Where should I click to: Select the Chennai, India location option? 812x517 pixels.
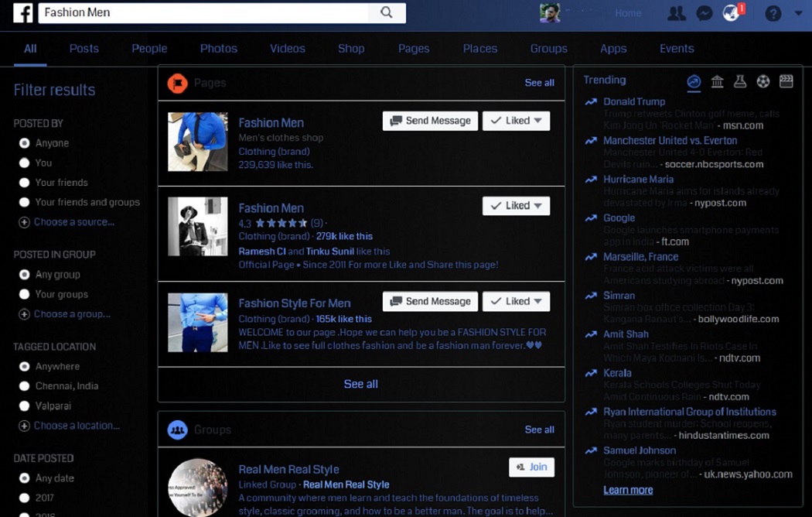tap(24, 386)
